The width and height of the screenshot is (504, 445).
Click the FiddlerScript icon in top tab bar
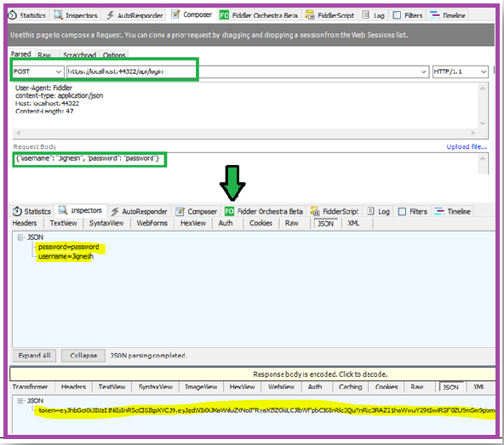pyautogui.click(x=310, y=14)
